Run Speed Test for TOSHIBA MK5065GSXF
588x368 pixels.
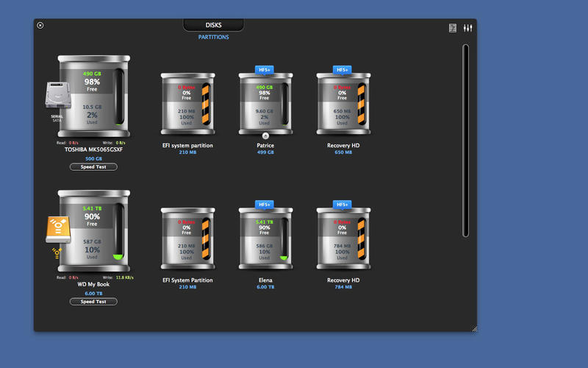(x=93, y=167)
